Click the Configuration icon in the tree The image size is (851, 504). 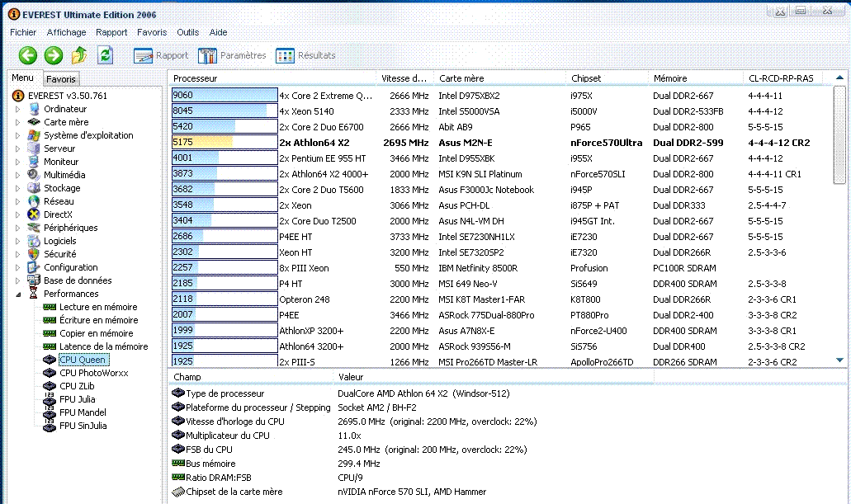[x=34, y=267]
